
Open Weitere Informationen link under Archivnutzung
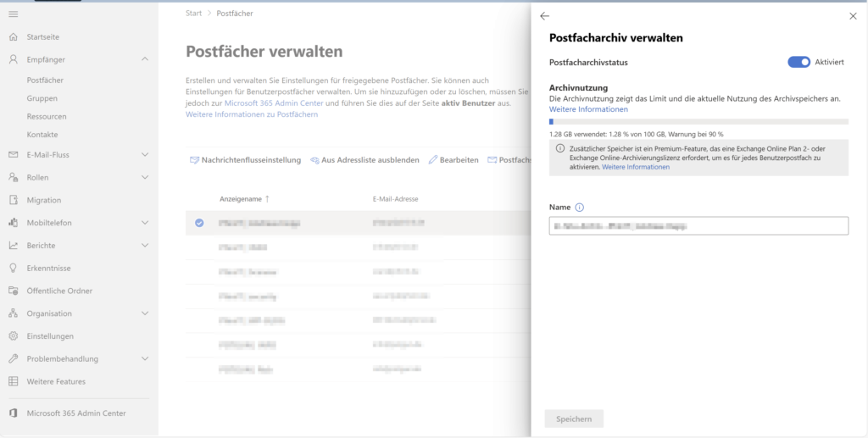tap(588, 109)
